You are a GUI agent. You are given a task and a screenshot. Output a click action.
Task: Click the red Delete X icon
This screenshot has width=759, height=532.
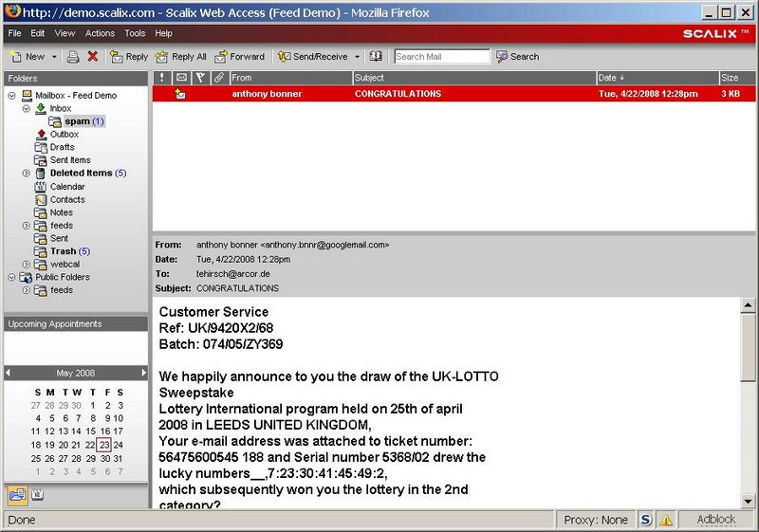[x=93, y=57]
